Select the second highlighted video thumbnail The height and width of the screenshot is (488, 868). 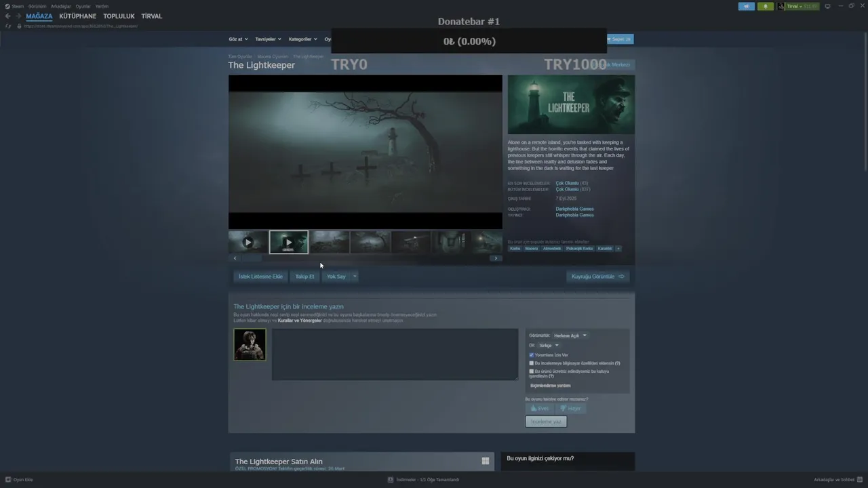pyautogui.click(x=288, y=242)
